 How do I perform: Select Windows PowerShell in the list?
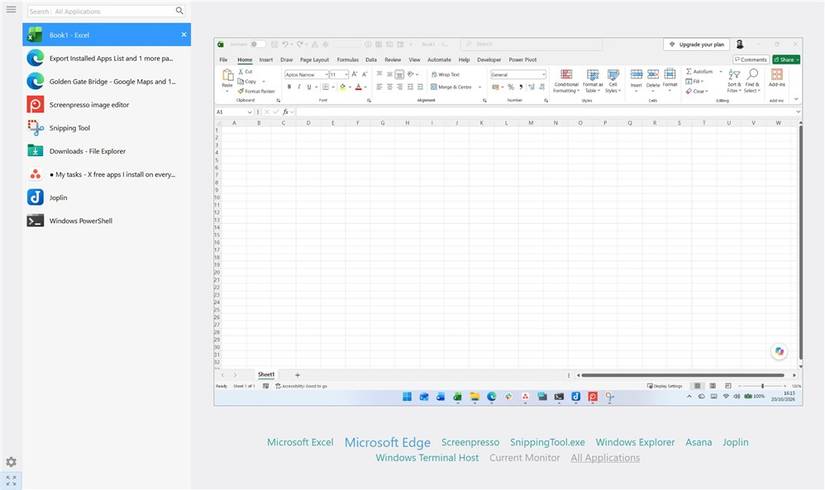point(107,220)
